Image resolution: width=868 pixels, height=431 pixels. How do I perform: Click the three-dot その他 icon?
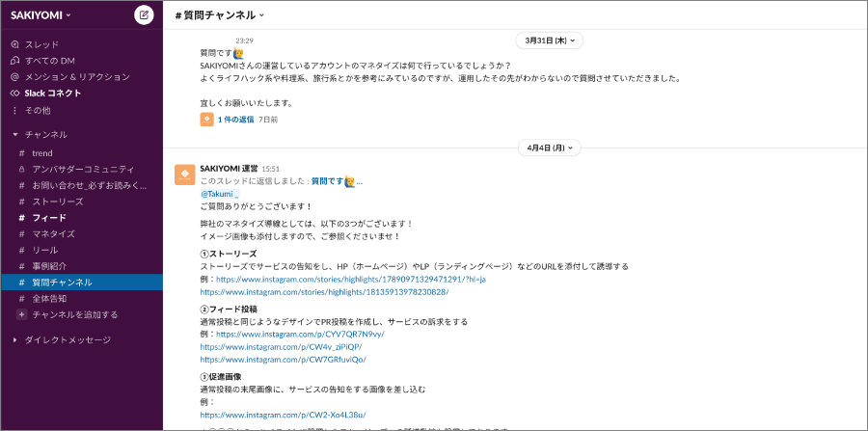click(x=14, y=110)
